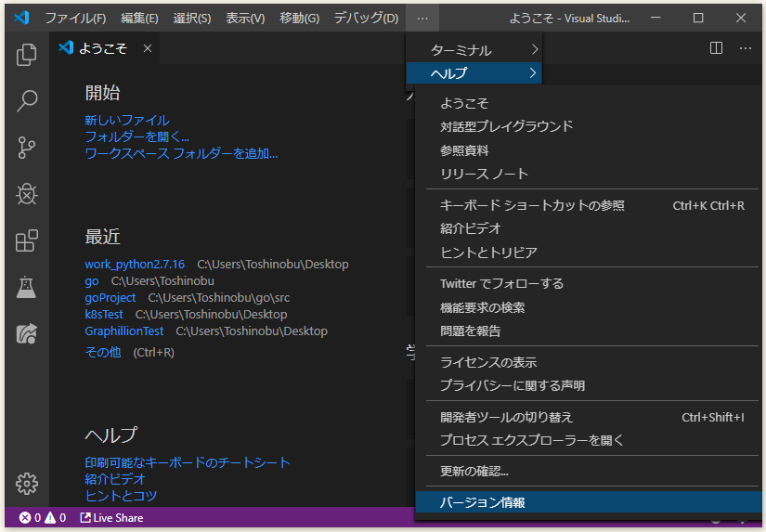Screen dimensions: 766x532
Task: Expand the ターミナル submenu
Action: 474,49
